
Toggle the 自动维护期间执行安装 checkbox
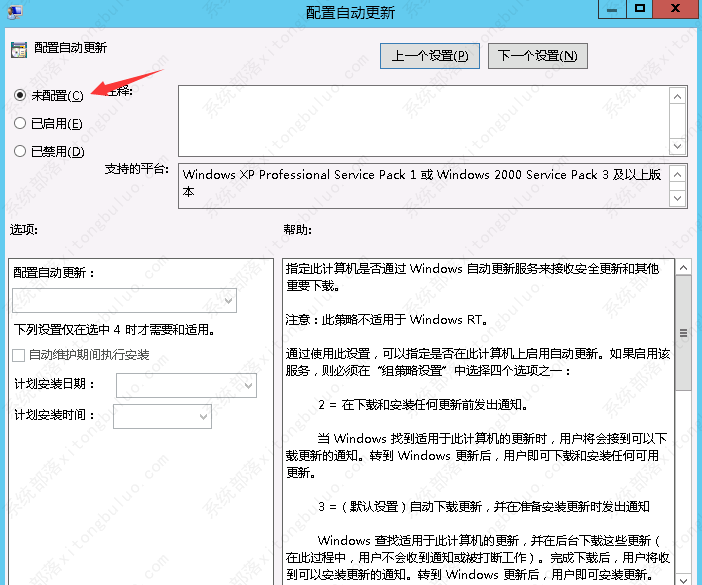pos(19,355)
